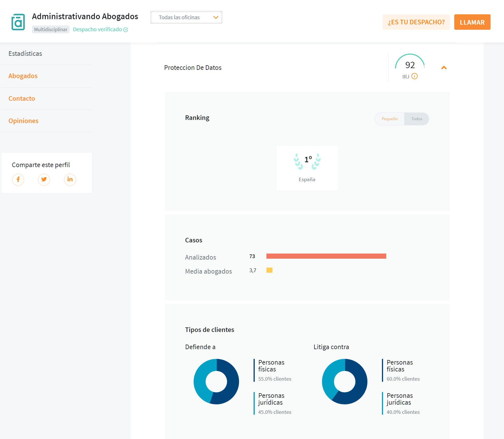This screenshot has width=504, height=439.
Task: Open the IRJ info icon
Action: [415, 76]
